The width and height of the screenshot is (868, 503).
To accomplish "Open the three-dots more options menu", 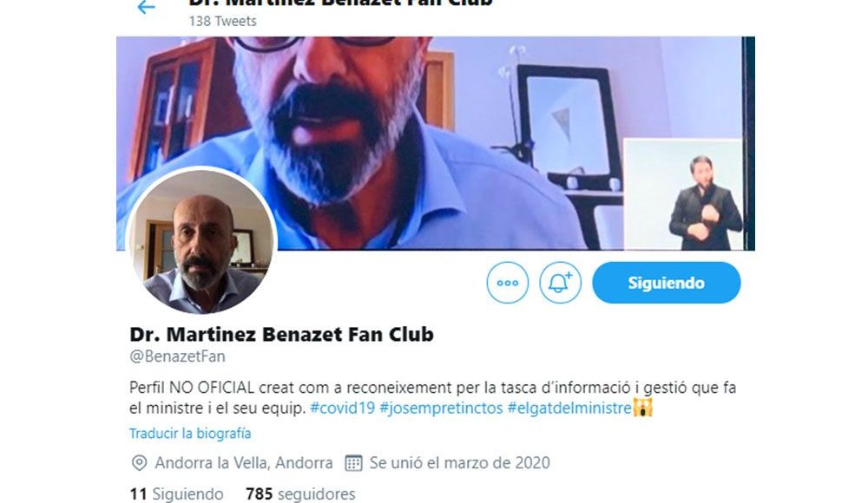I will [507, 283].
